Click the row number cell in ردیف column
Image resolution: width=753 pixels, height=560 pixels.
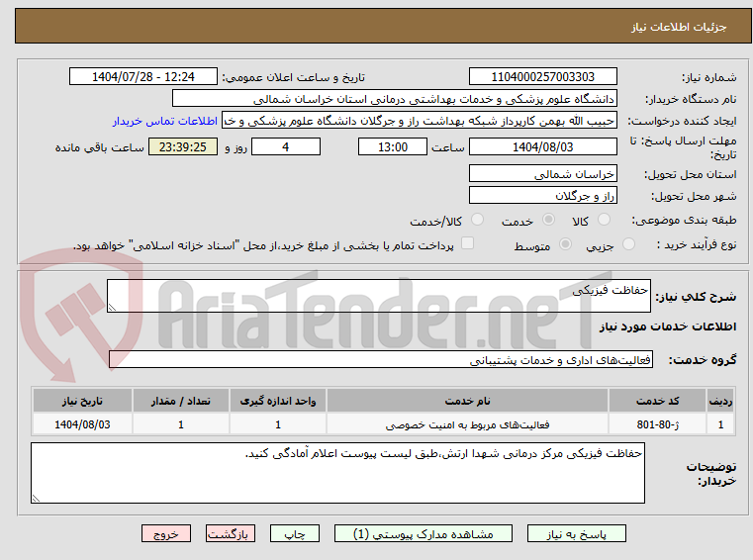click(720, 425)
